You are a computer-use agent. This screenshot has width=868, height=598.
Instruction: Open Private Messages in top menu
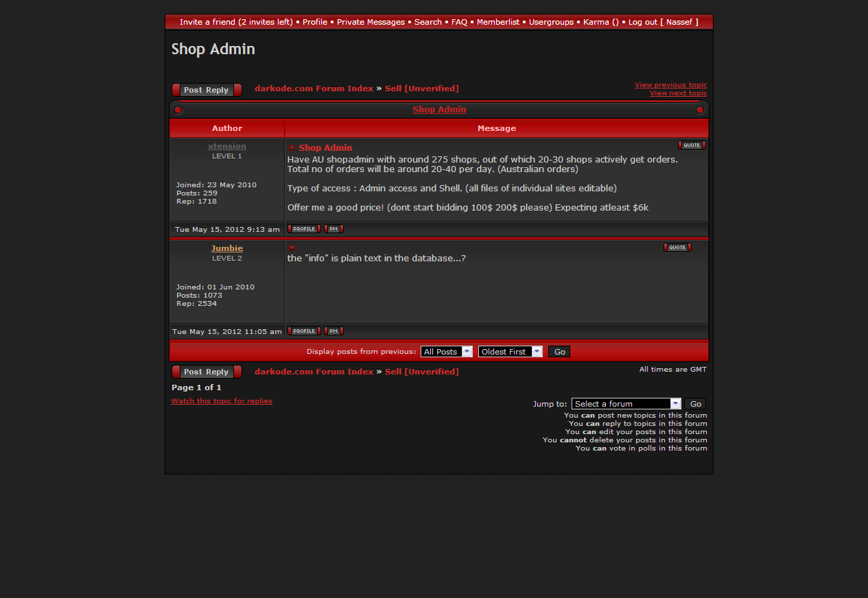pos(371,22)
